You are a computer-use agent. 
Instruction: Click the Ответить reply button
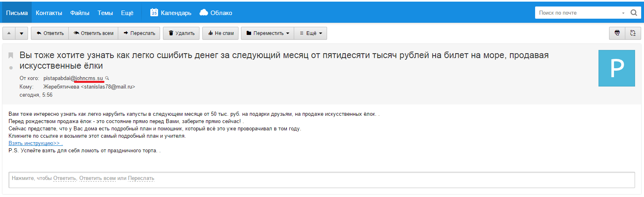coord(50,33)
